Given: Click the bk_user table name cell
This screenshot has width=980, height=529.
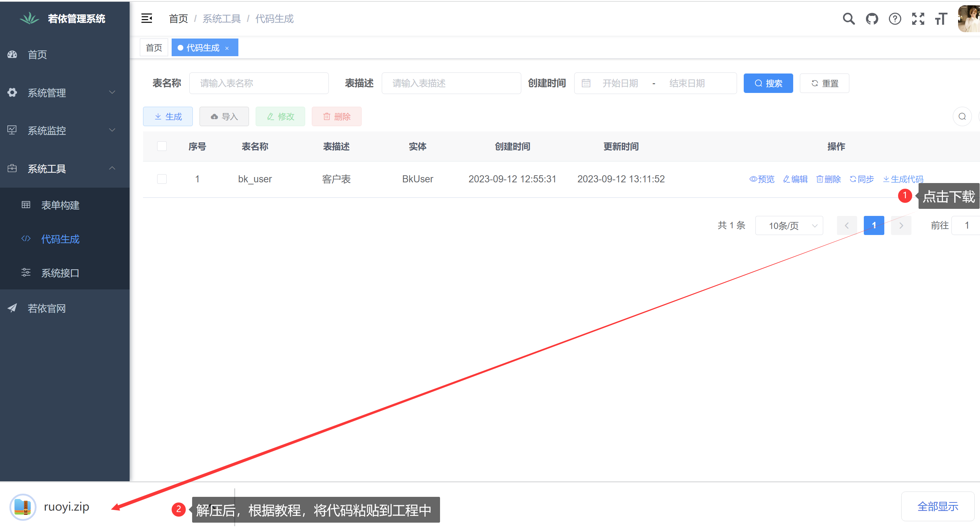Looking at the screenshot, I should 255,179.
